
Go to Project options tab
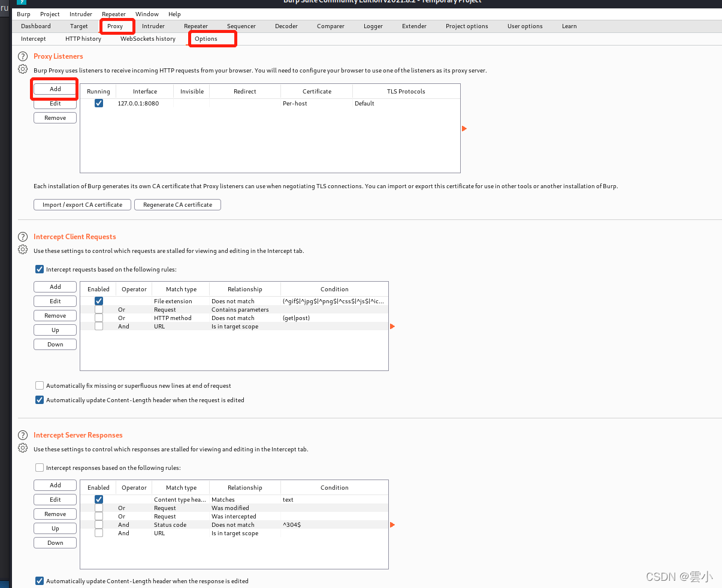click(467, 26)
